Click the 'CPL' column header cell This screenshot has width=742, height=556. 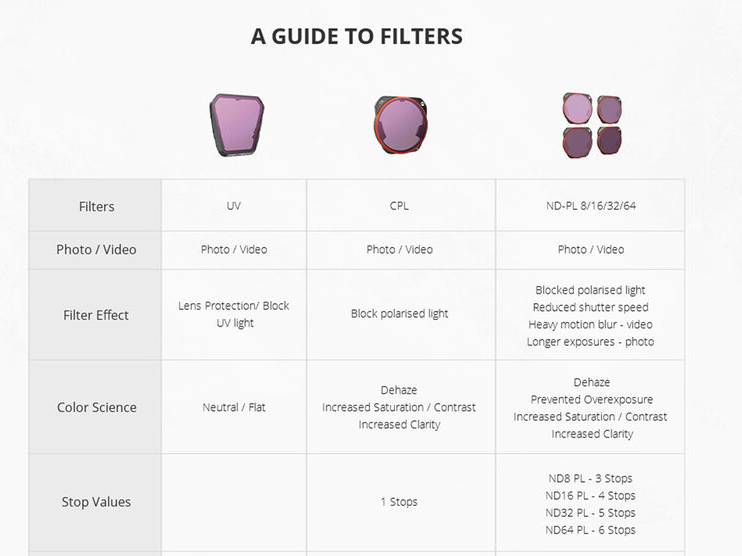(399, 206)
